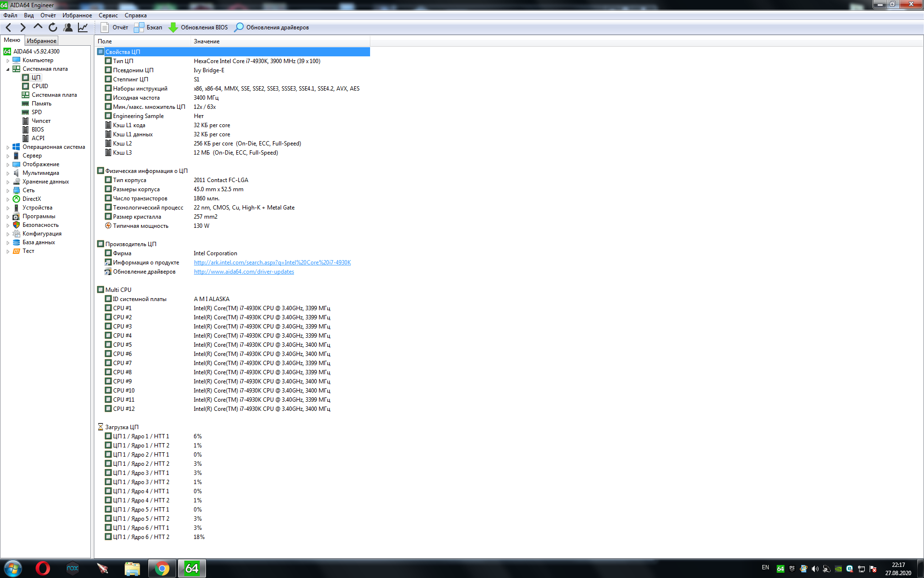The image size is (924, 578).
Task: Expand the DirectX tree node
Action: pyautogui.click(x=8, y=199)
